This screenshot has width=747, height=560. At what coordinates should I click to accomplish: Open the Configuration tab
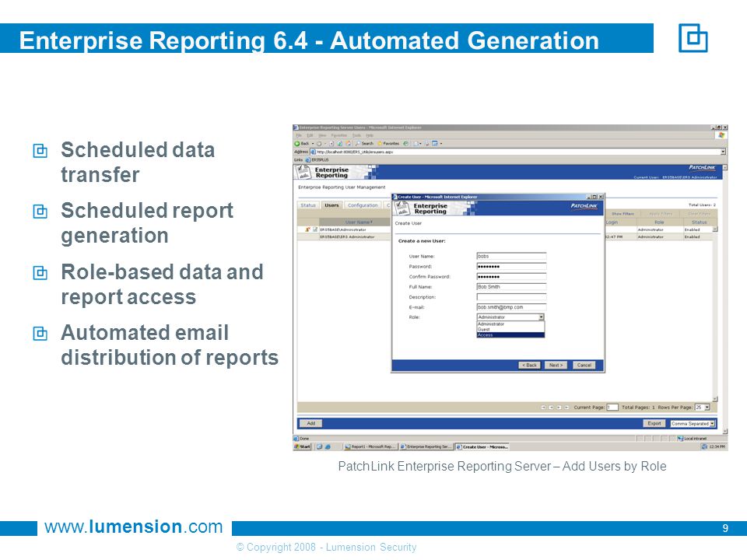coord(363,205)
